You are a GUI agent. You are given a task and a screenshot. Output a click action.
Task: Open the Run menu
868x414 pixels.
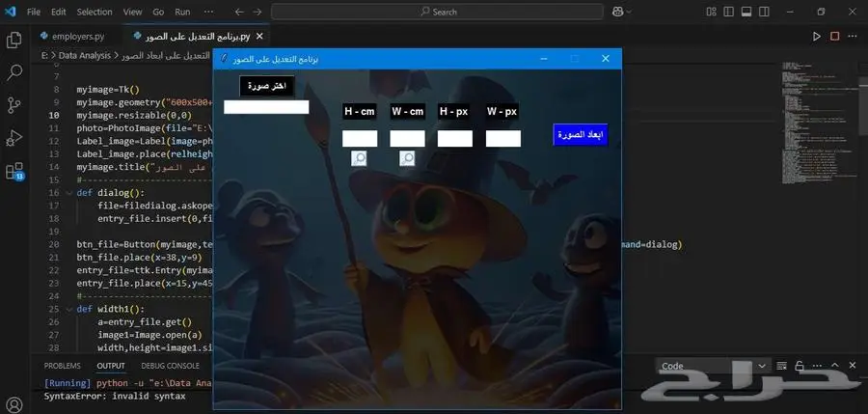[x=182, y=12]
